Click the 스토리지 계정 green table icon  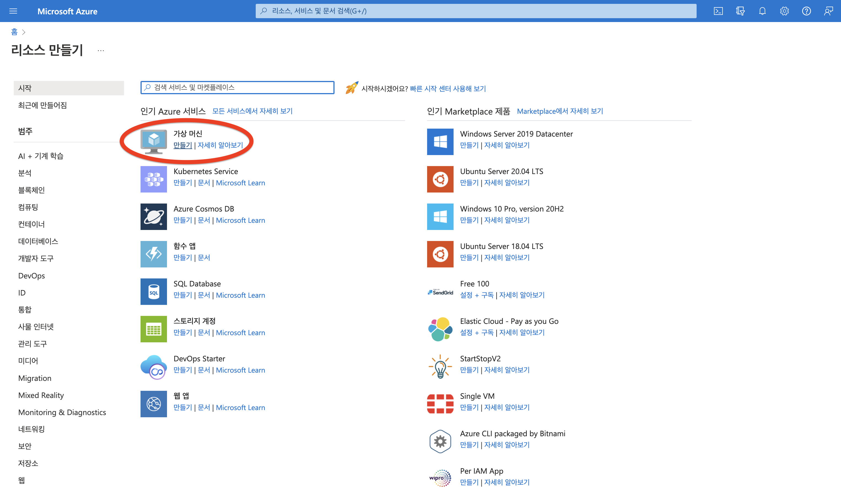(153, 329)
